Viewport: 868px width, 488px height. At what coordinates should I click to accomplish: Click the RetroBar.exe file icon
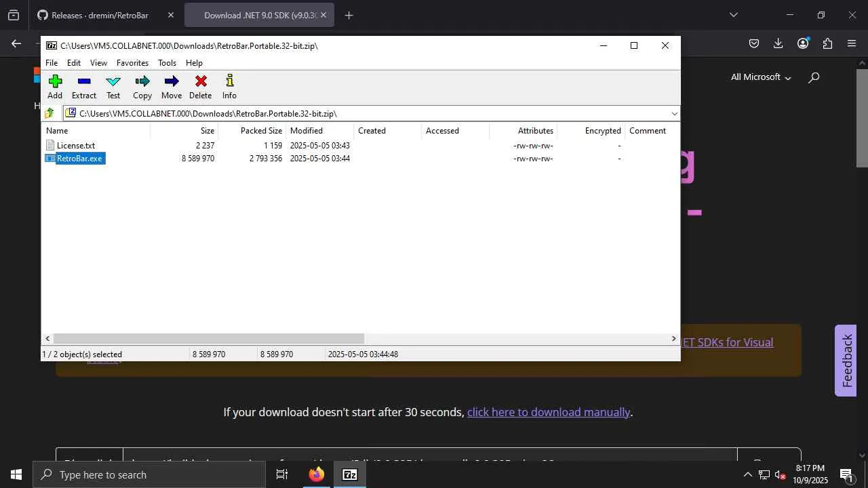coord(50,159)
